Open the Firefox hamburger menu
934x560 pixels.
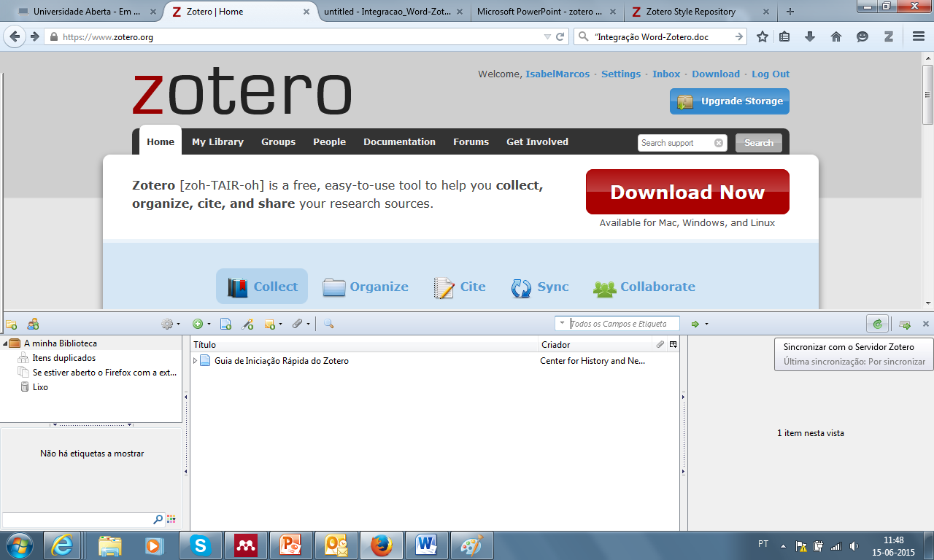(x=919, y=36)
